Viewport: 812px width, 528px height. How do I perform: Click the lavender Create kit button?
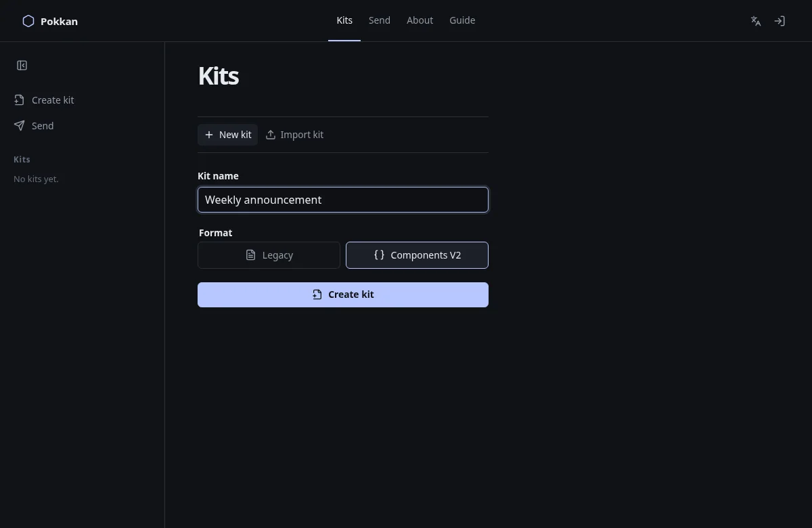(x=343, y=294)
